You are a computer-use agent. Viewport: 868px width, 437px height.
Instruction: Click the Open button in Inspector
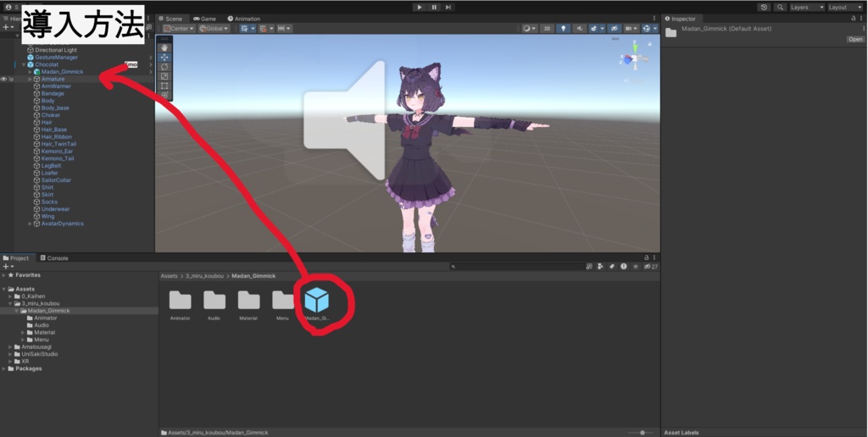click(x=855, y=39)
